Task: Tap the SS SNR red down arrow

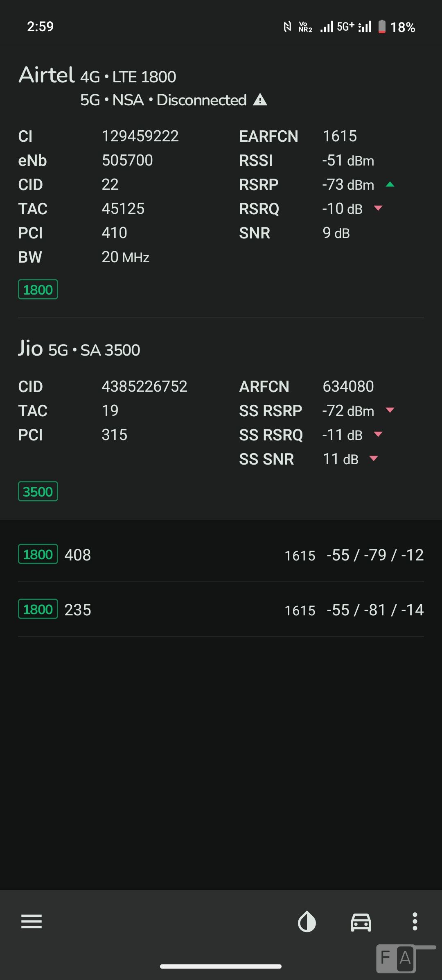Action: [373, 458]
